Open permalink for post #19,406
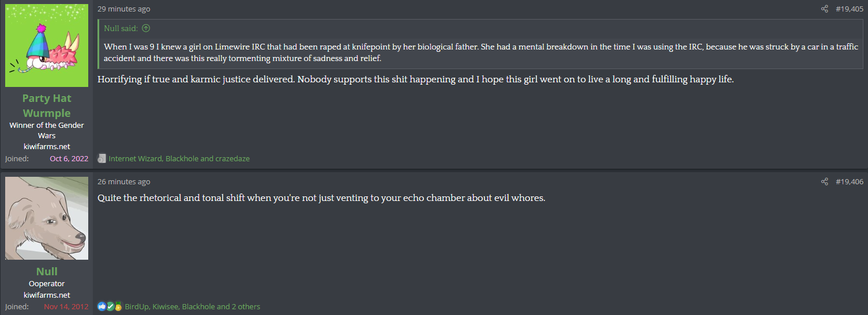 pyautogui.click(x=849, y=182)
